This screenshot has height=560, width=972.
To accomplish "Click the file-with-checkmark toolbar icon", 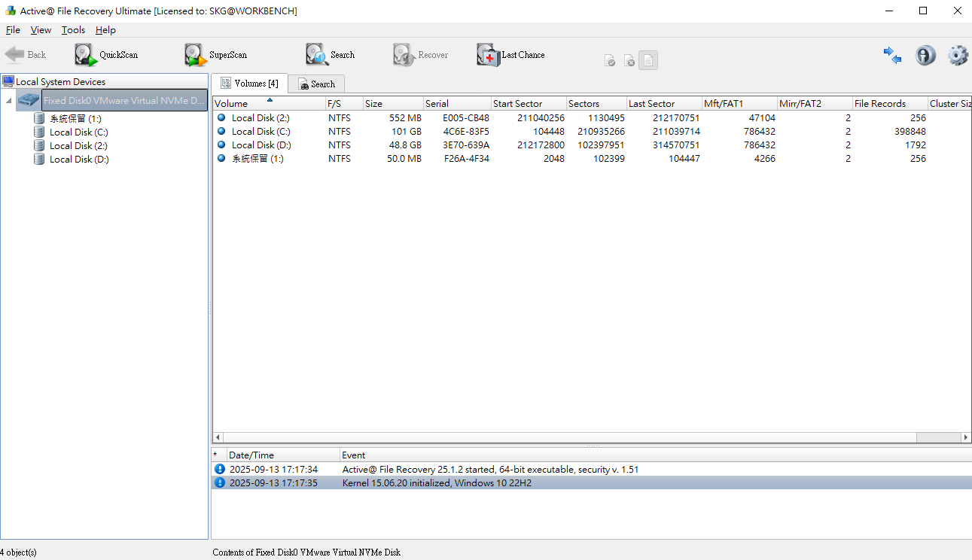I will 610,60.
